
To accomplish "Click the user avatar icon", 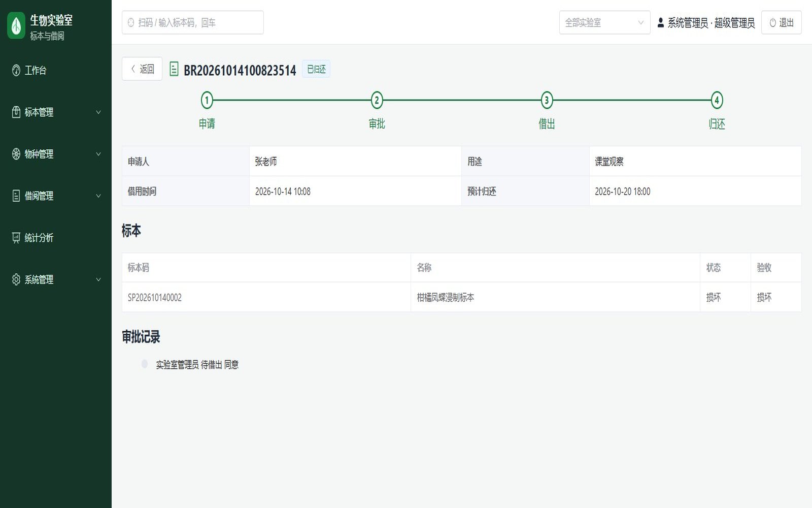I will (661, 22).
